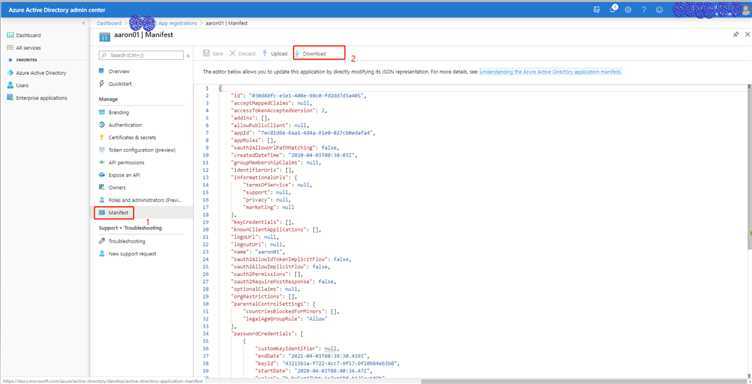This screenshot has height=384, width=752.
Task: Click Discard in the manifest toolbar
Action: pyautogui.click(x=243, y=54)
